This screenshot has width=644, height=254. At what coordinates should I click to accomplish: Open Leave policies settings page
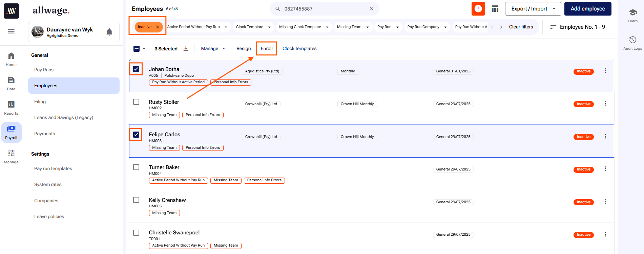point(49,216)
